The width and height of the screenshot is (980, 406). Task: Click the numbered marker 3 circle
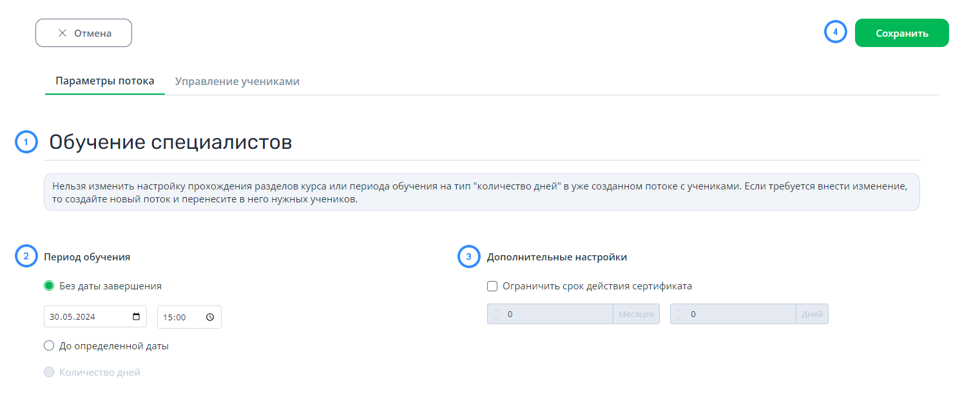tap(468, 256)
